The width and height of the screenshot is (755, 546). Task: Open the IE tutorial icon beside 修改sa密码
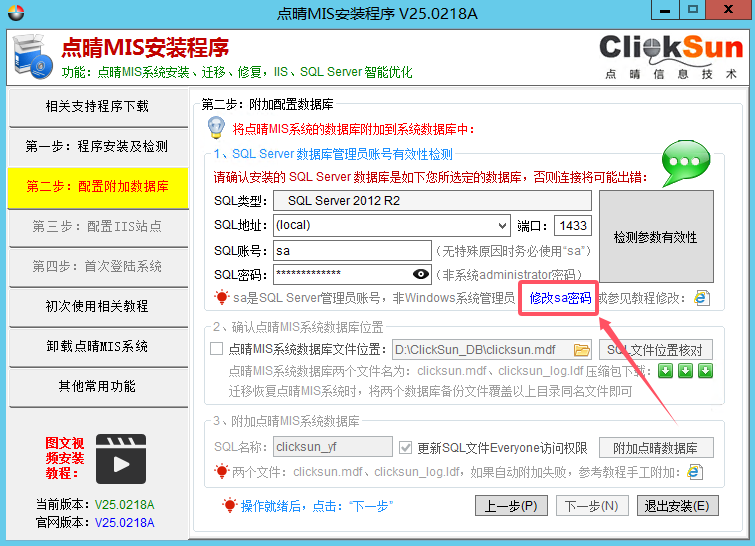click(701, 298)
